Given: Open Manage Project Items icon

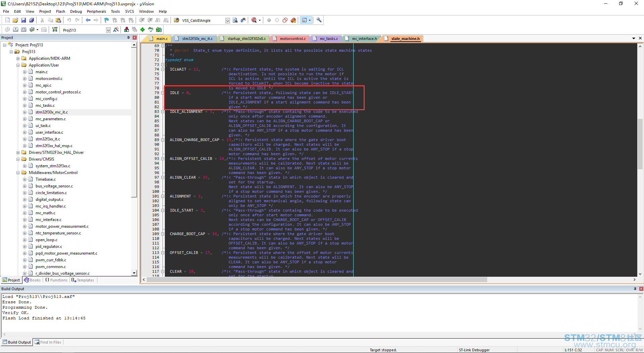Looking at the screenshot, I should [126, 30].
